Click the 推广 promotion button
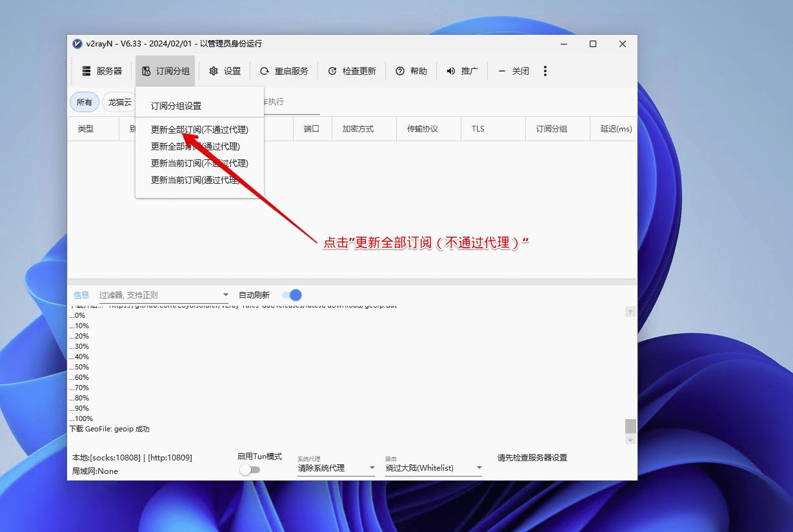The height and width of the screenshot is (532, 793). coord(462,71)
